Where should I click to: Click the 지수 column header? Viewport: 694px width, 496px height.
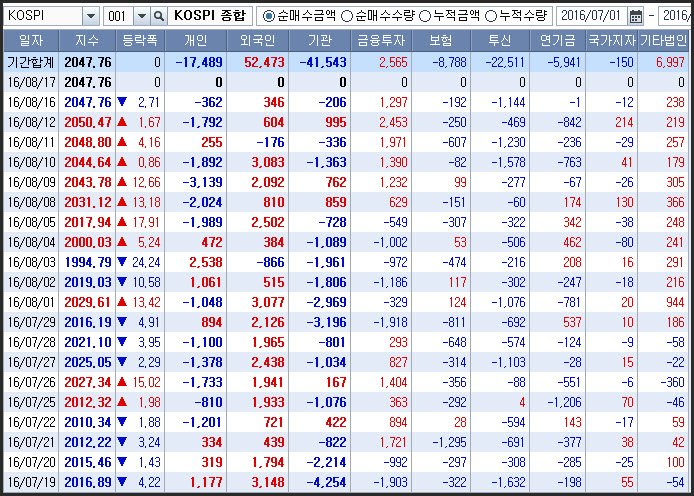click(87, 41)
